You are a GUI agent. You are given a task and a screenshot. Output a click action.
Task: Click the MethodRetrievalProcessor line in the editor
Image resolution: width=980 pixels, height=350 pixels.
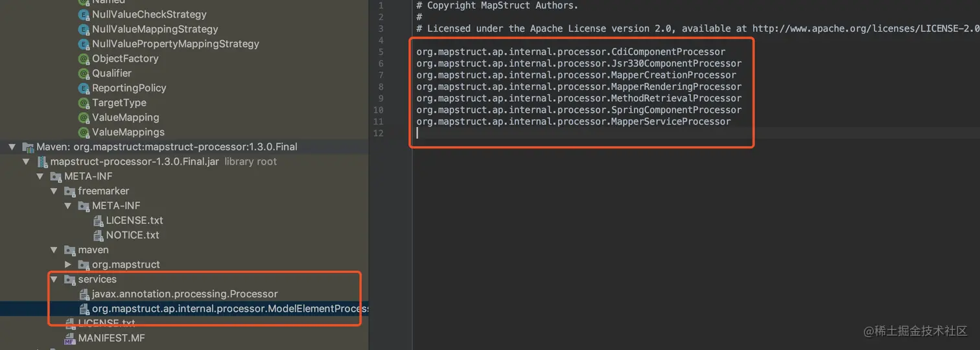[579, 99]
